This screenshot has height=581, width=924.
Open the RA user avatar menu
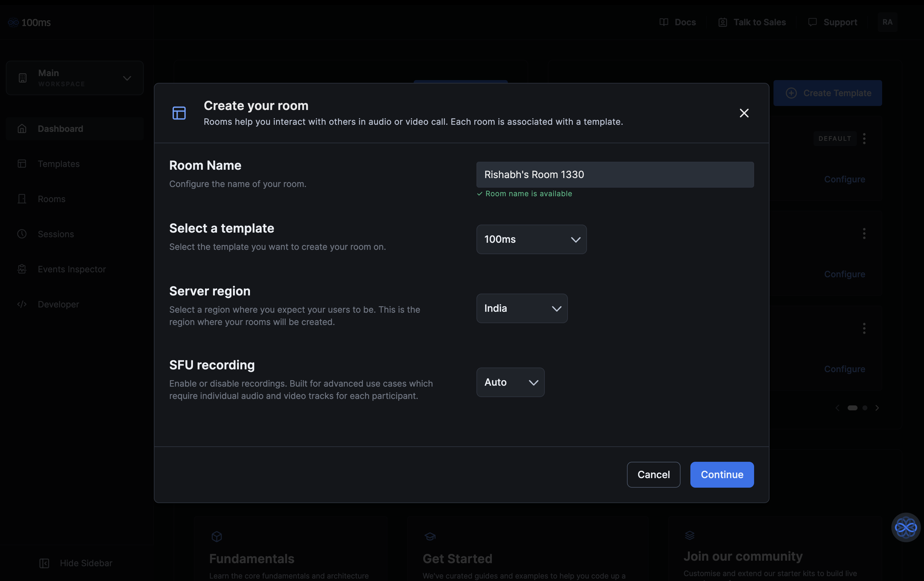tap(887, 22)
